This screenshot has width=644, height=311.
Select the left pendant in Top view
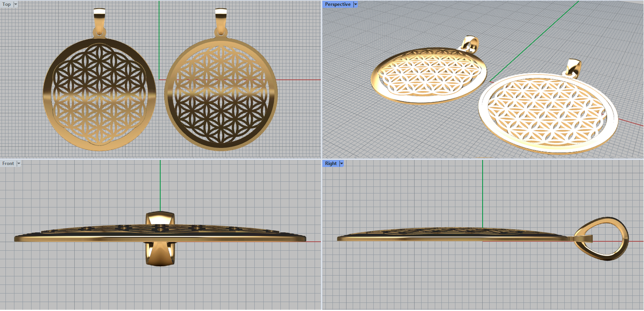coord(99,95)
